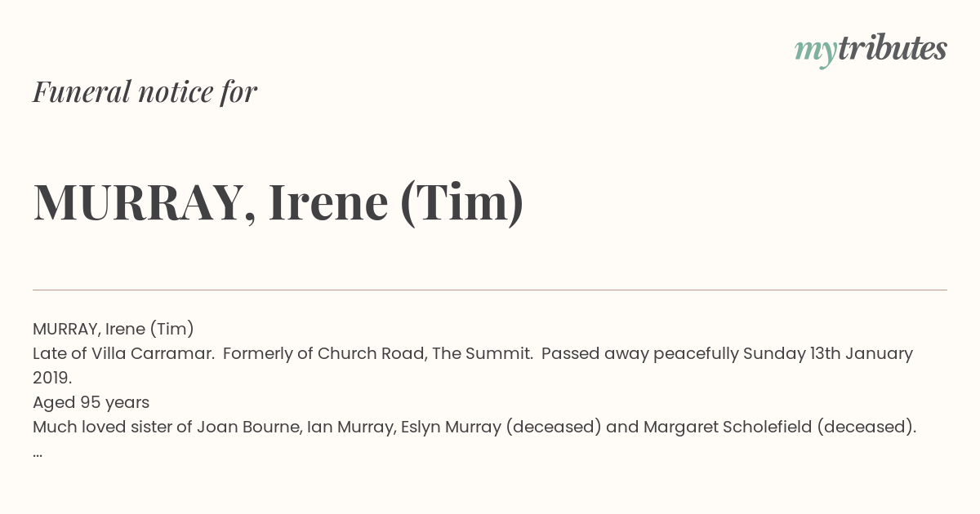The width and height of the screenshot is (980, 514).
Task: Click "Eslyn Murray (deceased)" in the notice
Action: click(x=501, y=427)
